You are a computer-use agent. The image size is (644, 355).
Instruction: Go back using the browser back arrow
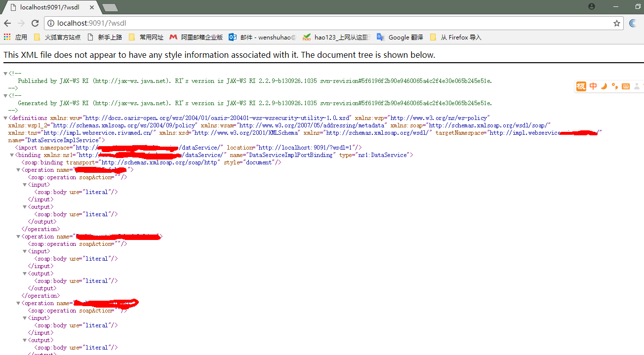coord(7,23)
